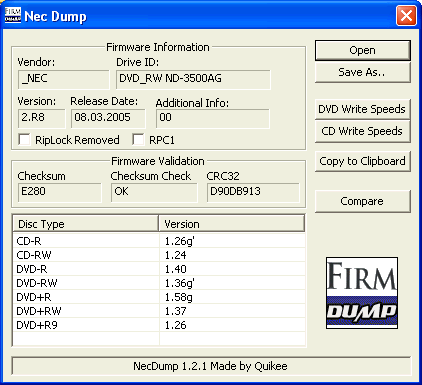Click version value 1.36g'
Screen dimensions: 422x385
(x=180, y=283)
